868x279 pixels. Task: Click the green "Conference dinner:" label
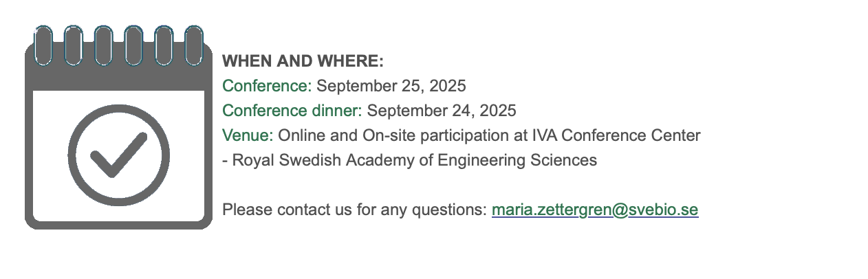pyautogui.click(x=292, y=111)
